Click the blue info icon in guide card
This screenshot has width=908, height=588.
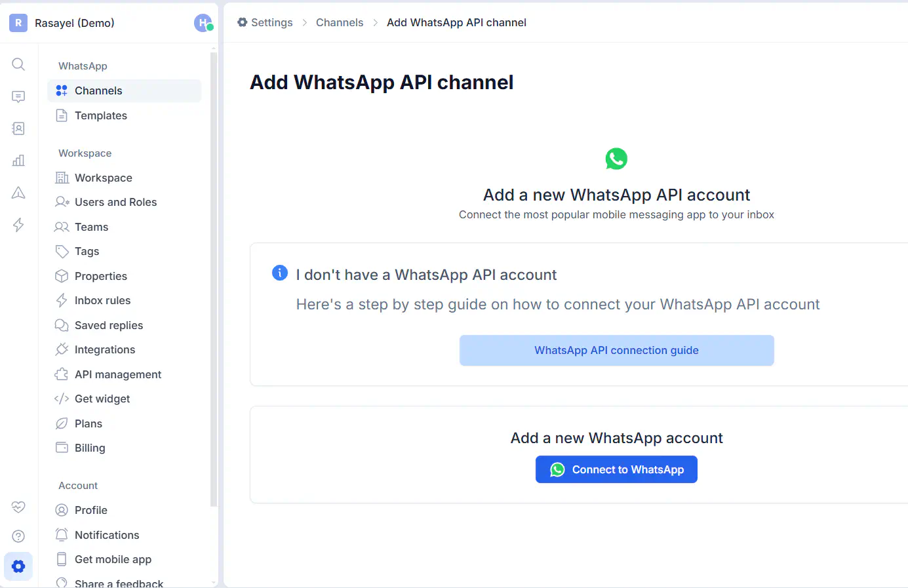pos(280,273)
